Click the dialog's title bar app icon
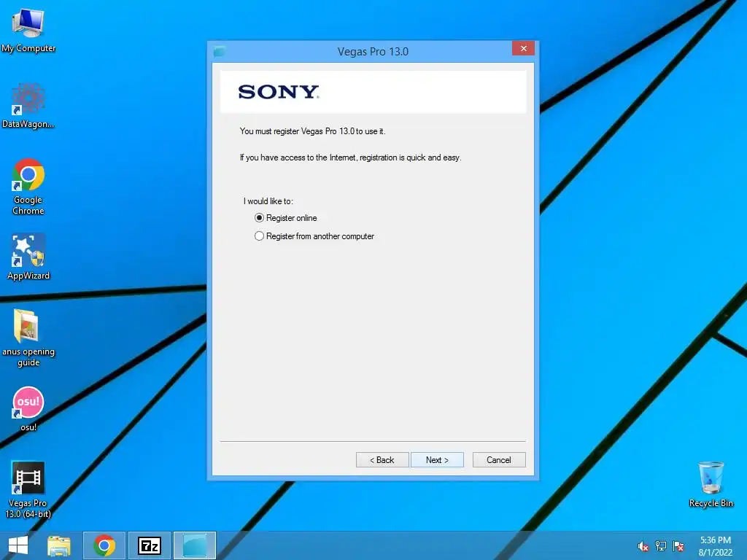 point(220,52)
